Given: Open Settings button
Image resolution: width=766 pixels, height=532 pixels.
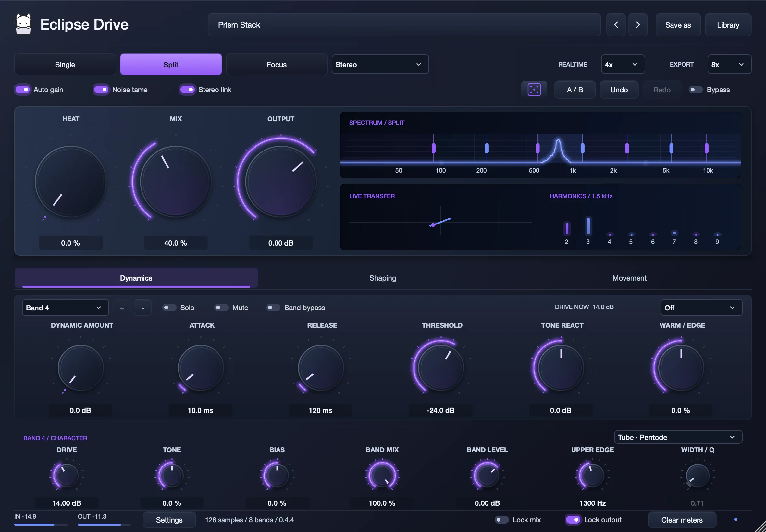Looking at the screenshot, I should 169,520.
